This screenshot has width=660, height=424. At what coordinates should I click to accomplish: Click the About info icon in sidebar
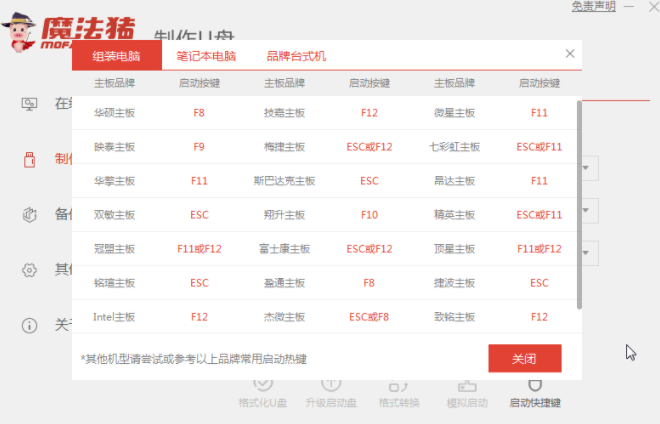30,324
